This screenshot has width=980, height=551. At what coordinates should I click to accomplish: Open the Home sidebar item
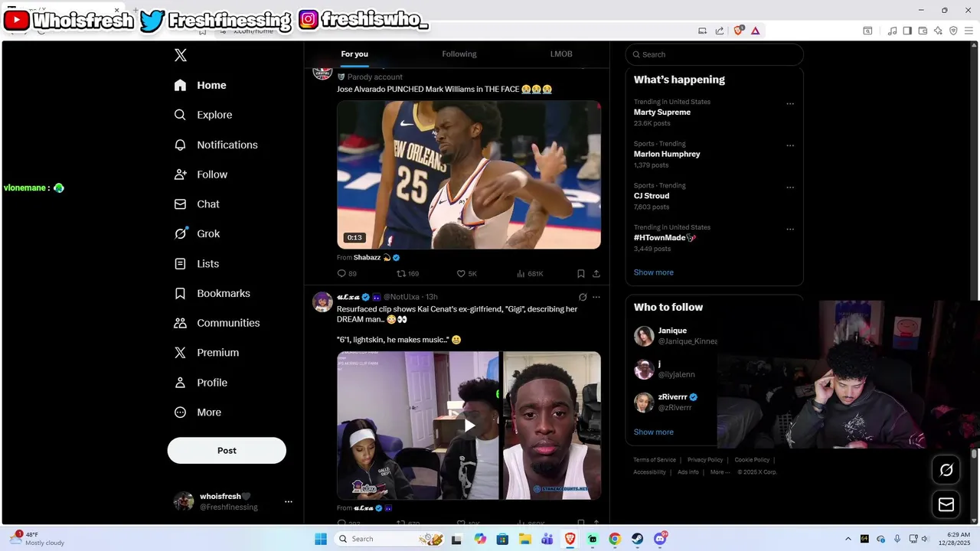(200, 85)
